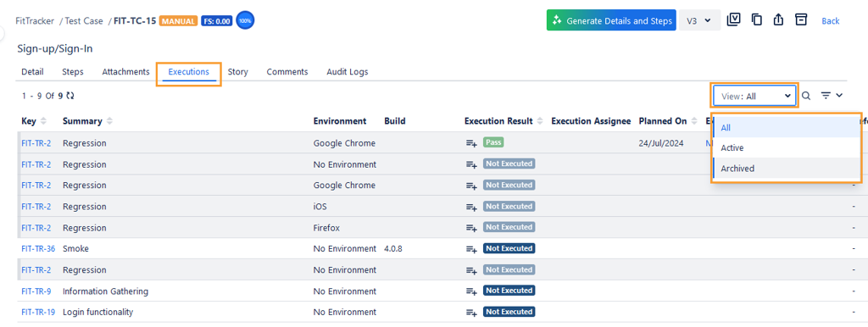868x327 pixels.
Task: Open the Comments tab
Action: tap(287, 72)
